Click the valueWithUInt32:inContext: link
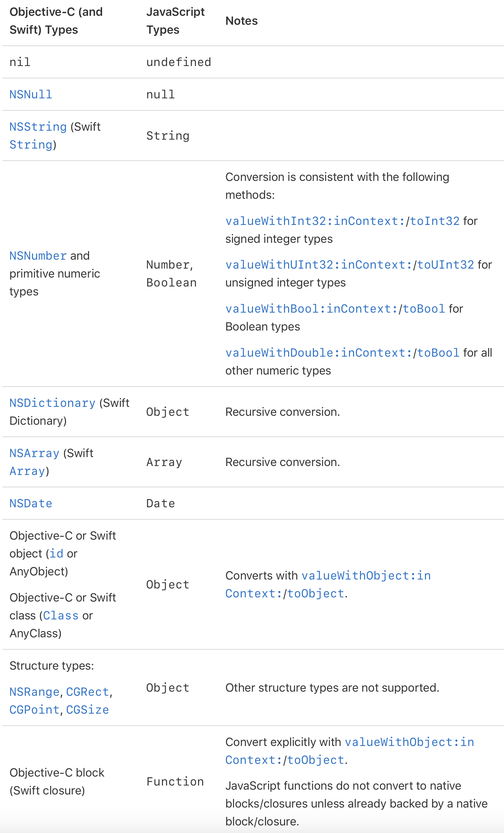Screen dimensions: 504x833 319,264
